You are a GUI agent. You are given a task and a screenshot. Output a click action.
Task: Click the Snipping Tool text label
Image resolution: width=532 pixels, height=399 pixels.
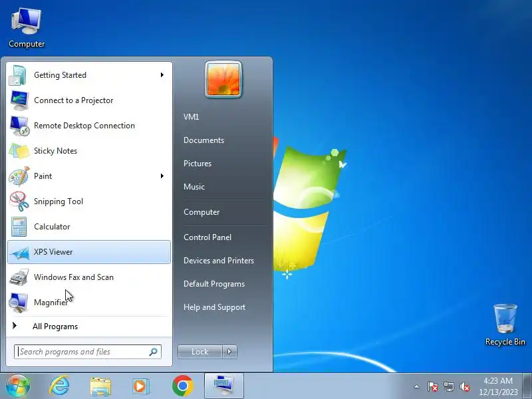coord(59,201)
